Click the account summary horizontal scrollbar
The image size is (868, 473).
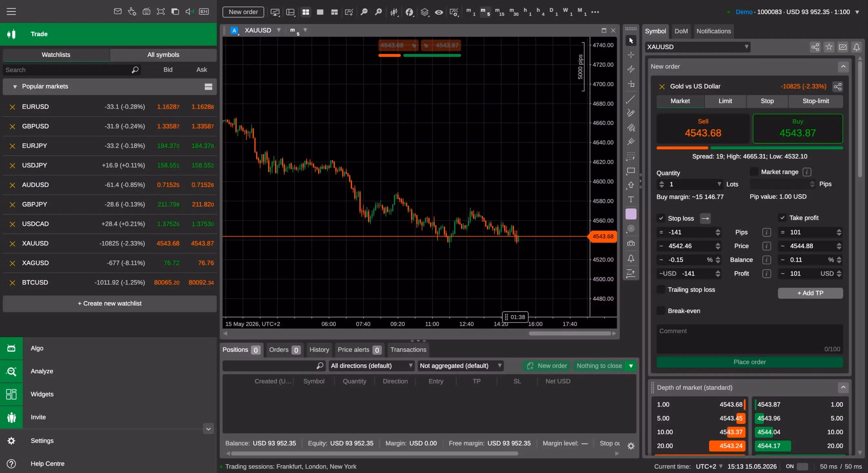pyautogui.click(x=374, y=454)
